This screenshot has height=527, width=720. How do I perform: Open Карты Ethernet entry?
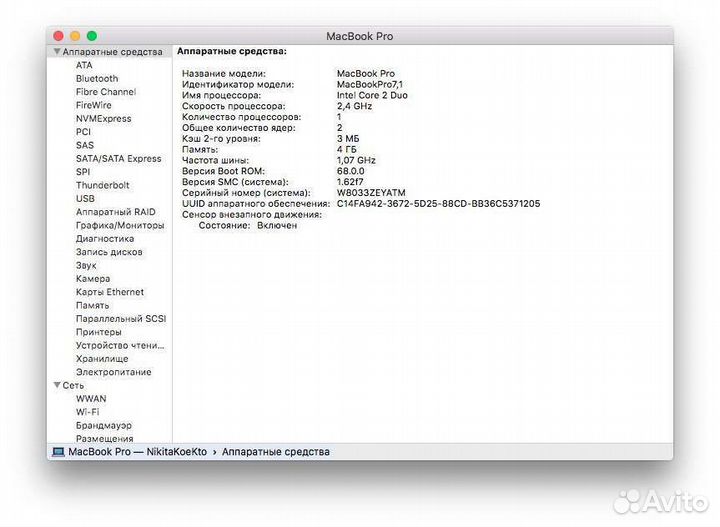pyautogui.click(x=110, y=292)
